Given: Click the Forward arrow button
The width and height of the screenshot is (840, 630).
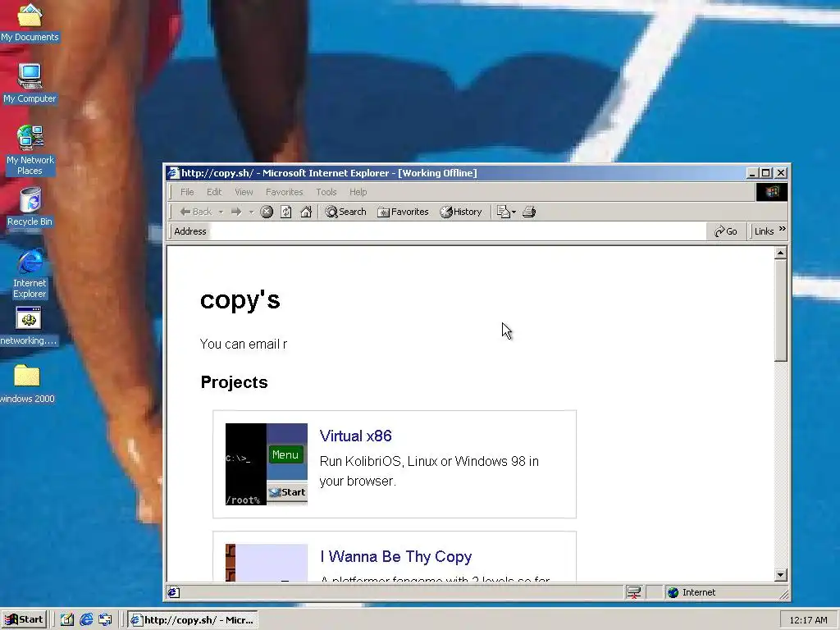Looking at the screenshot, I should coord(236,212).
